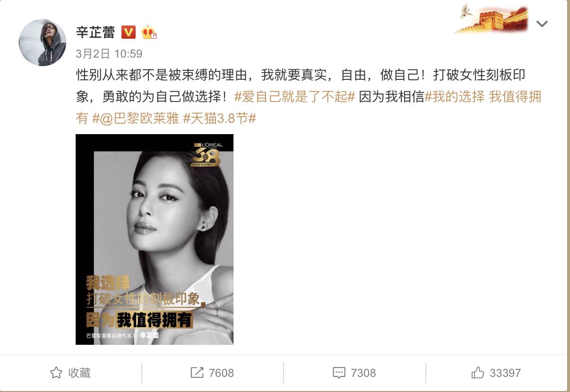Image resolution: width=570 pixels, height=392 pixels.
Task: View the 7608 reposts count
Action: click(222, 373)
